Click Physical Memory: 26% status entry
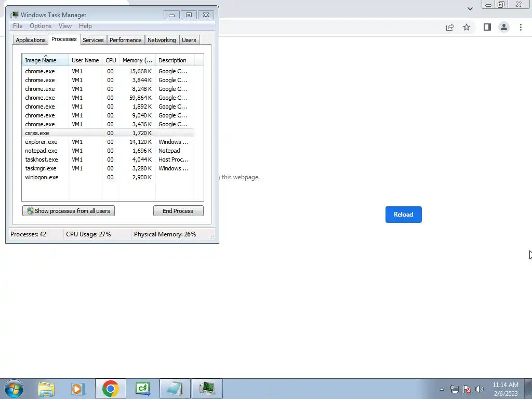 (165, 234)
